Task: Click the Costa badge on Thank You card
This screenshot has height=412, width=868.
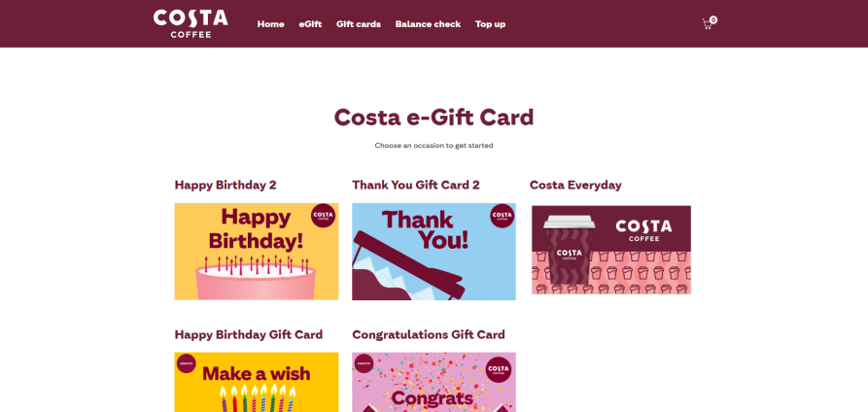Action: coord(502,216)
